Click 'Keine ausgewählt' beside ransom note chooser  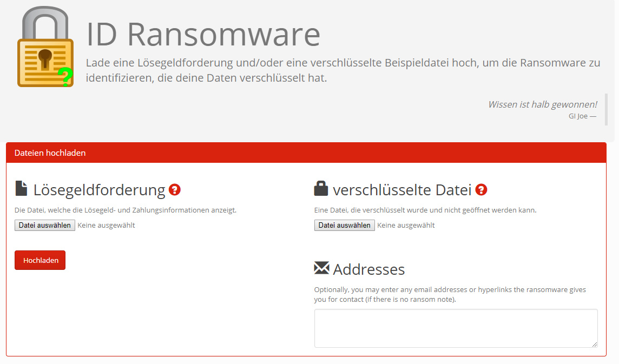tap(106, 226)
